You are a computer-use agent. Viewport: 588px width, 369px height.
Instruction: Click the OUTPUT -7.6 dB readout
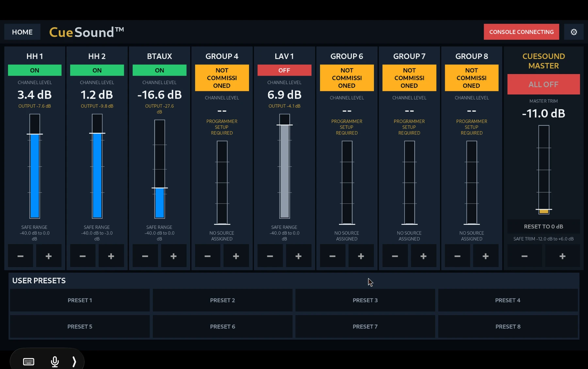pyautogui.click(x=35, y=106)
